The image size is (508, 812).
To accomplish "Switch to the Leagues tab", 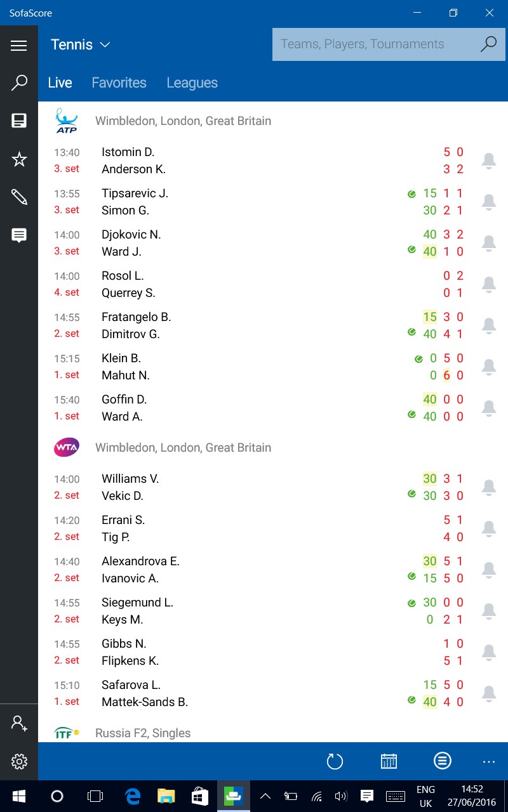I will [x=192, y=82].
